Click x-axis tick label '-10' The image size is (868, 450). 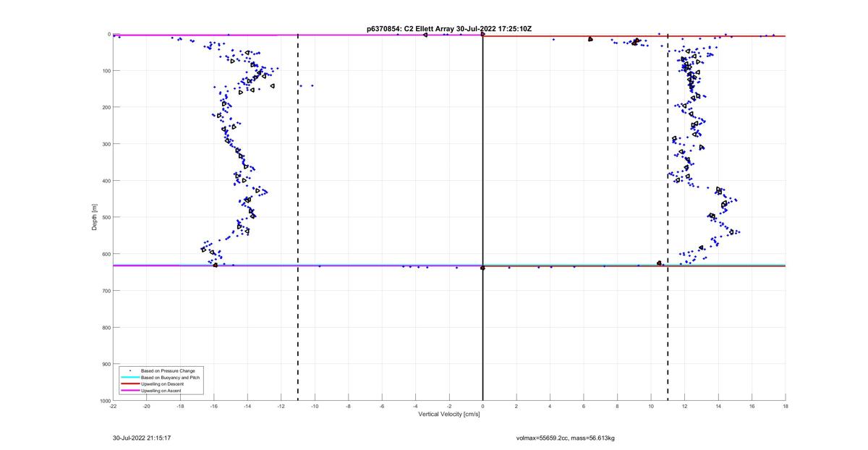point(315,407)
